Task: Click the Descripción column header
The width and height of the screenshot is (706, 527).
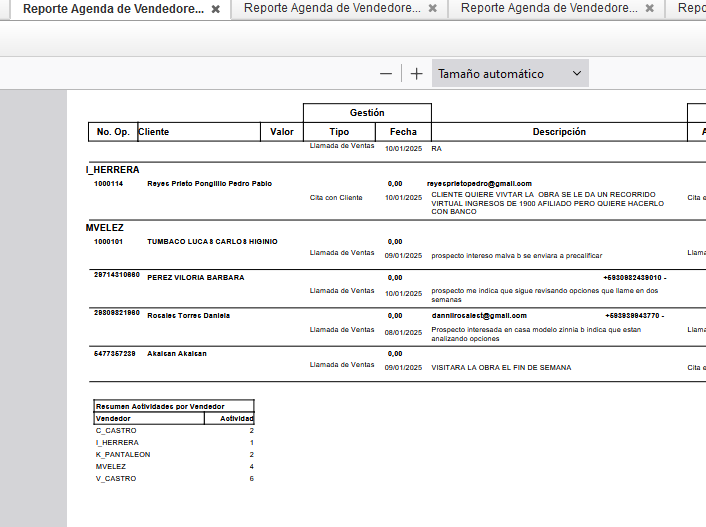Action: 559,132
